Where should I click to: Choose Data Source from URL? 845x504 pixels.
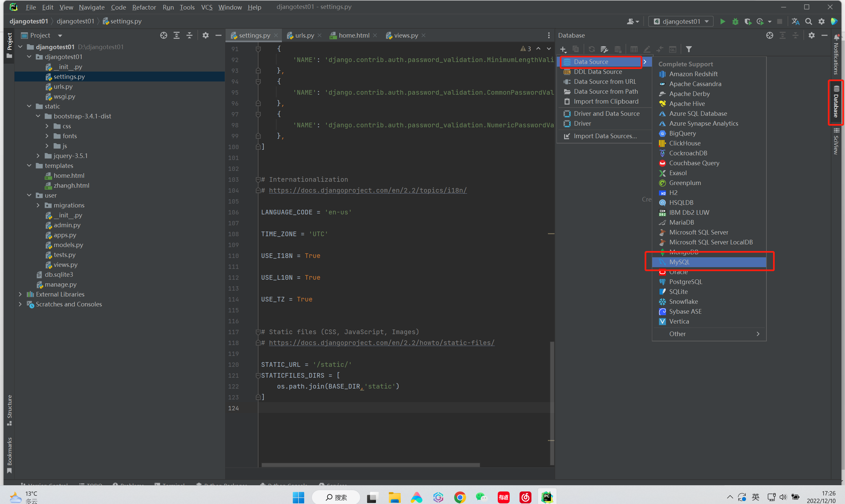pos(604,81)
